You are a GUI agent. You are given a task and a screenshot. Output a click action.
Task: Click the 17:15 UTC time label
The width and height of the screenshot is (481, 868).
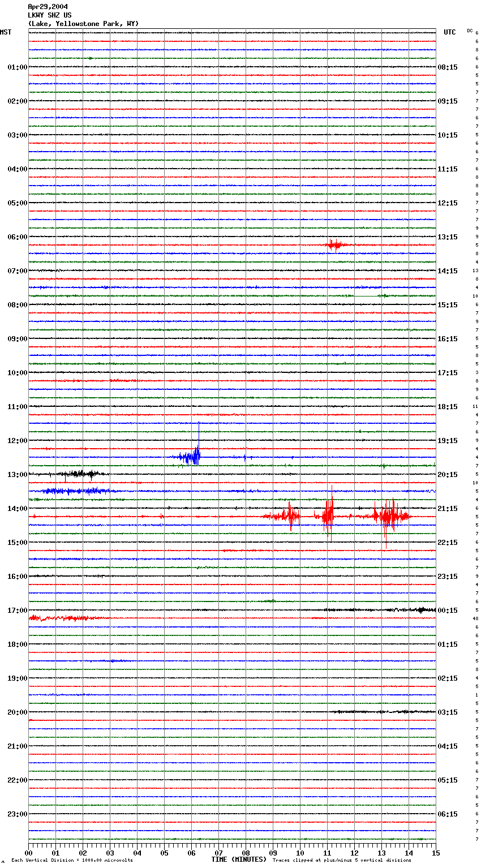[448, 373]
